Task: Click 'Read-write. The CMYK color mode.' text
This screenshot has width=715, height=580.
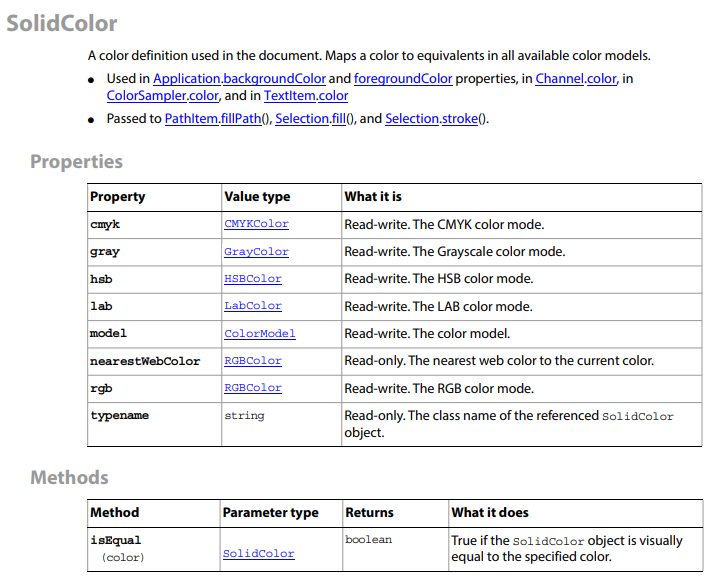Action: 444,224
